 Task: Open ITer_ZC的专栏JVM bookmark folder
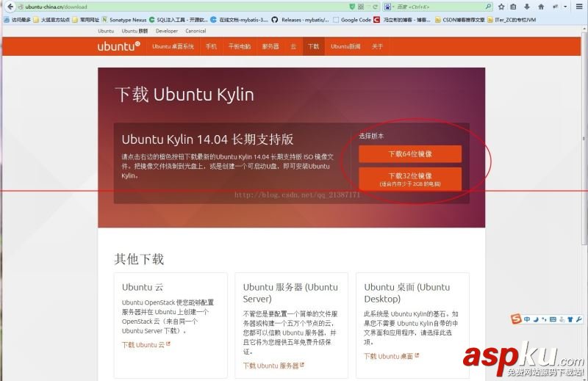pyautogui.click(x=512, y=20)
